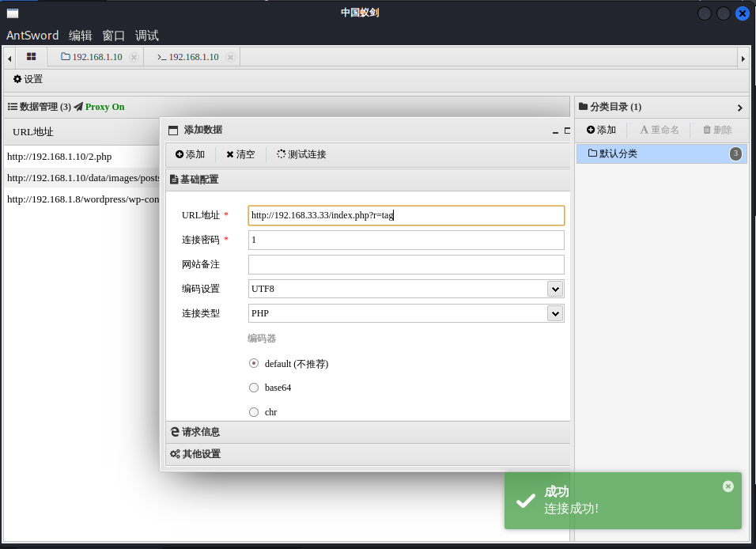This screenshot has height=549, width=756.
Task: Expand the 请求信息 section
Action: 368,432
